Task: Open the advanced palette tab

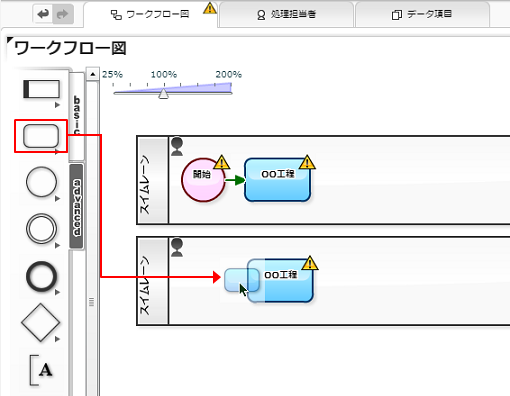Action: point(77,207)
